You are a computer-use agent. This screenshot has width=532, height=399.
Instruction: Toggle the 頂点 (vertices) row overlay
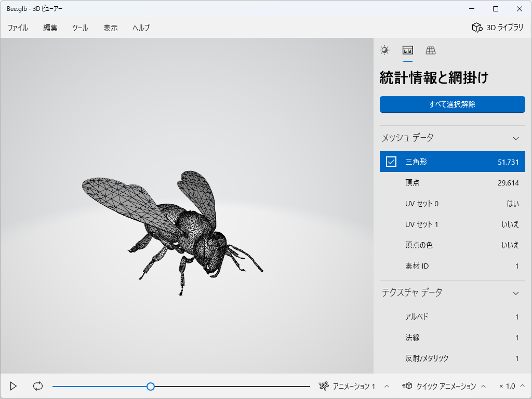click(x=452, y=182)
